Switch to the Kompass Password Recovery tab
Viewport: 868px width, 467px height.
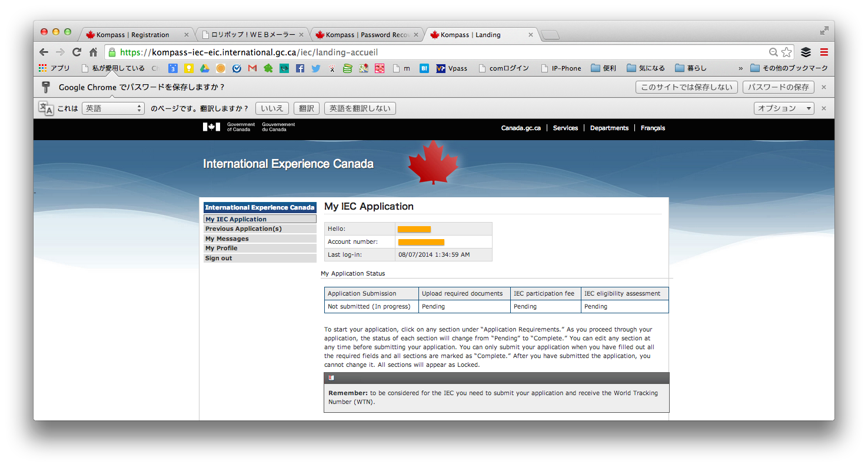[x=367, y=35]
